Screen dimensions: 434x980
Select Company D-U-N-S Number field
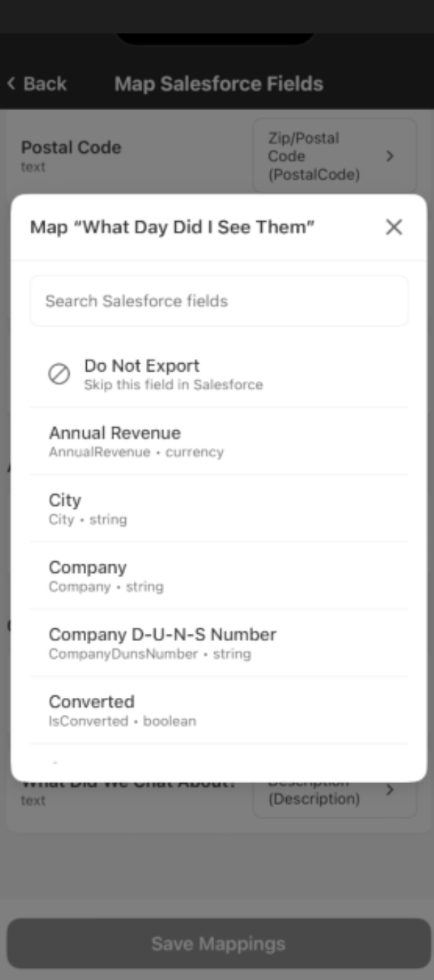[x=219, y=642]
